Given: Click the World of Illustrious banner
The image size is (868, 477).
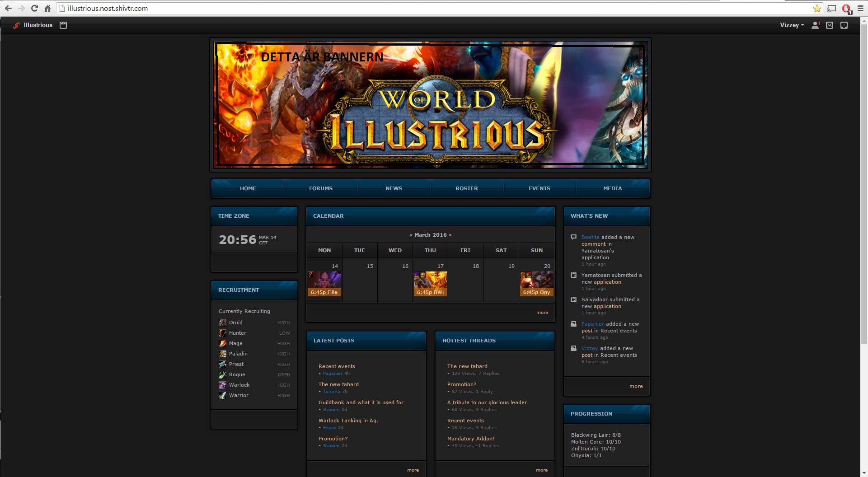Looking at the screenshot, I should click(431, 105).
